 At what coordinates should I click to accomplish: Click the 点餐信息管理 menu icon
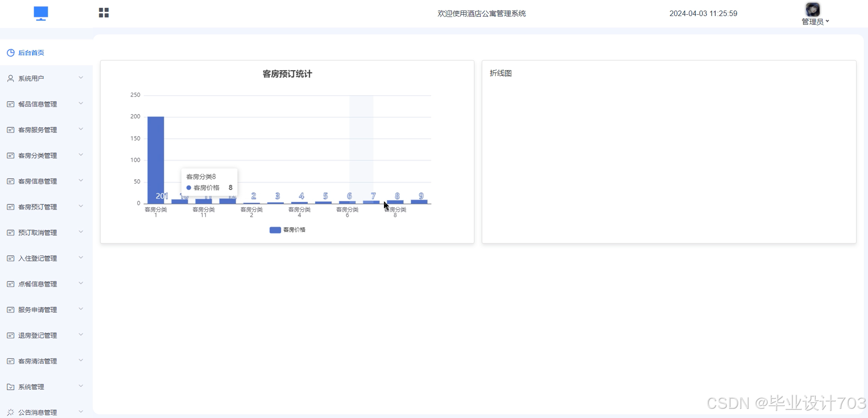[x=11, y=284]
